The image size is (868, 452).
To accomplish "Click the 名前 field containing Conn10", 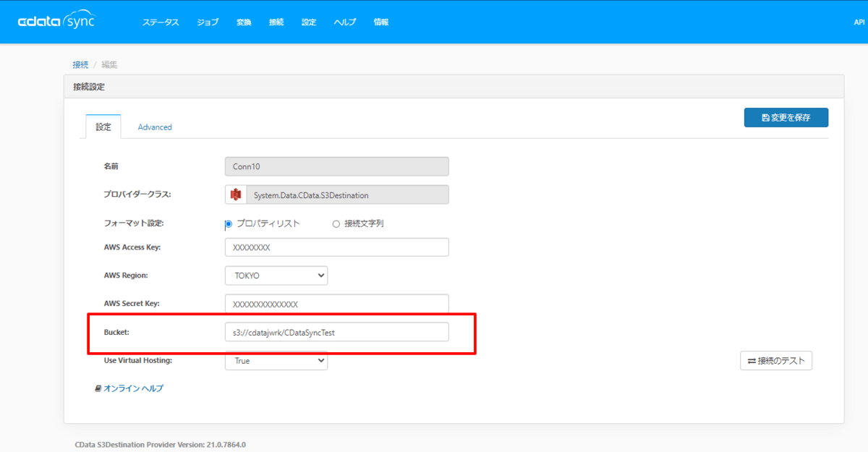I will [337, 166].
